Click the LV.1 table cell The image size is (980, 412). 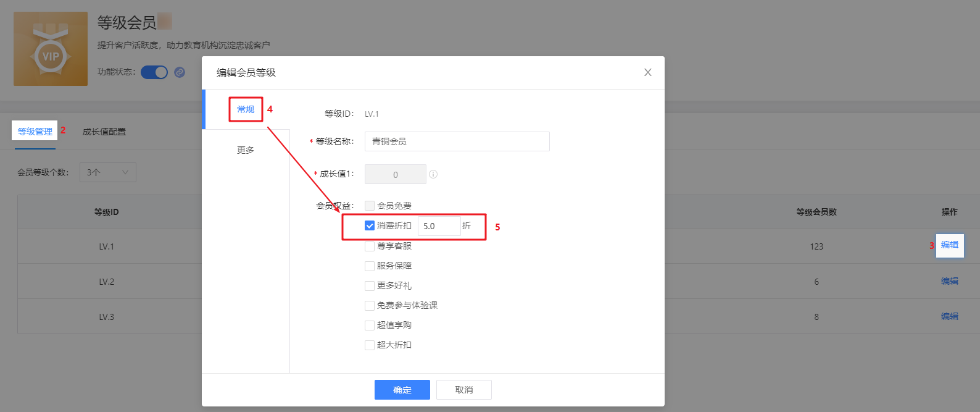tap(107, 246)
